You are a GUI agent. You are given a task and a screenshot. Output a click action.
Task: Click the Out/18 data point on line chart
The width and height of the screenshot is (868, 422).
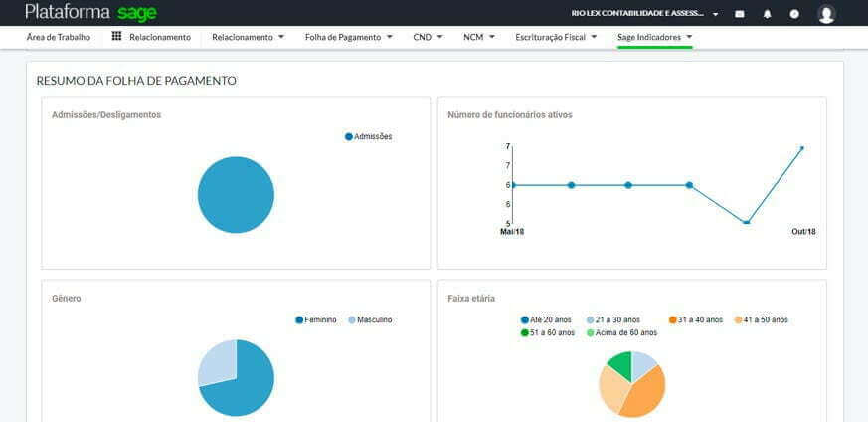pos(801,148)
